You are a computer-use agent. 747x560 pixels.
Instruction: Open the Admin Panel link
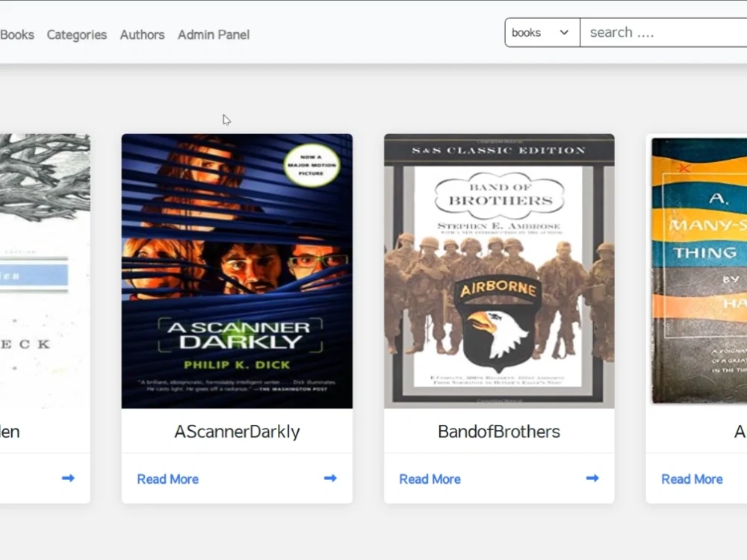click(214, 35)
